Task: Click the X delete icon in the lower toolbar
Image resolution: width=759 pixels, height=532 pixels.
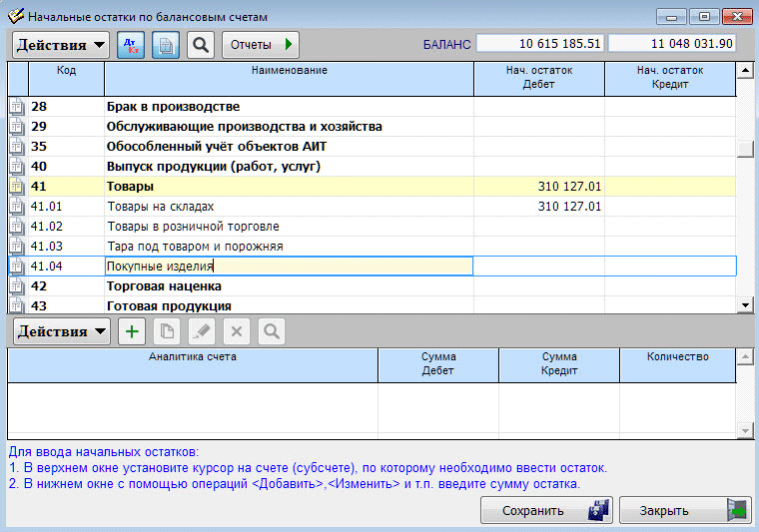Action: (237, 331)
